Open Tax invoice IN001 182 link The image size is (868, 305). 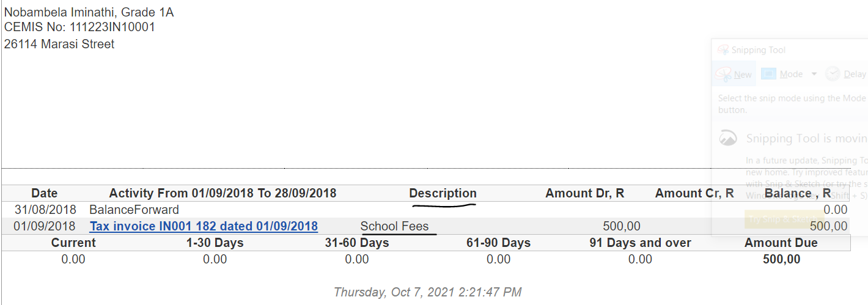click(x=204, y=226)
